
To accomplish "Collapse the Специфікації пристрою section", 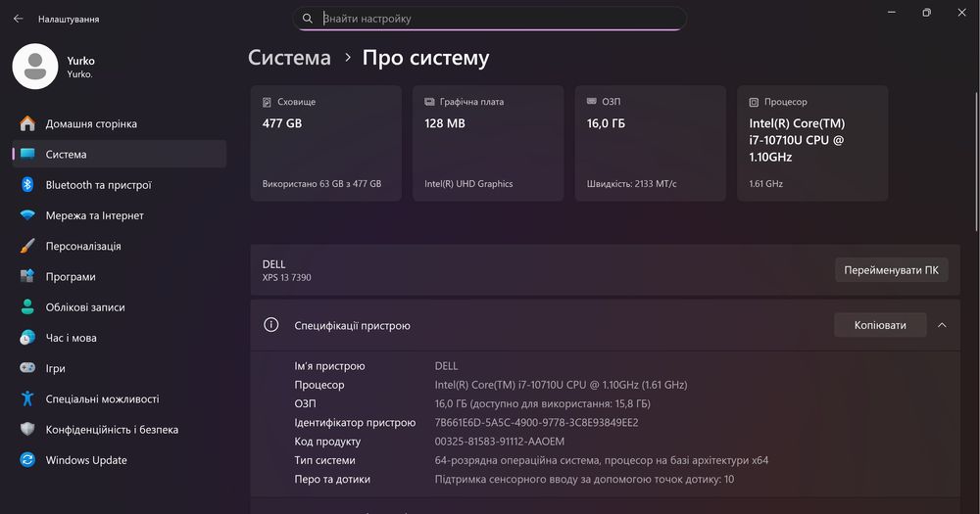I will point(942,325).
